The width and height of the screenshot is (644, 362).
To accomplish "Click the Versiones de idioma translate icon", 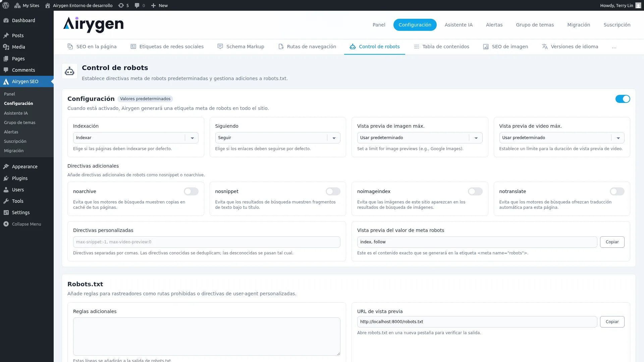I will click(x=545, y=47).
